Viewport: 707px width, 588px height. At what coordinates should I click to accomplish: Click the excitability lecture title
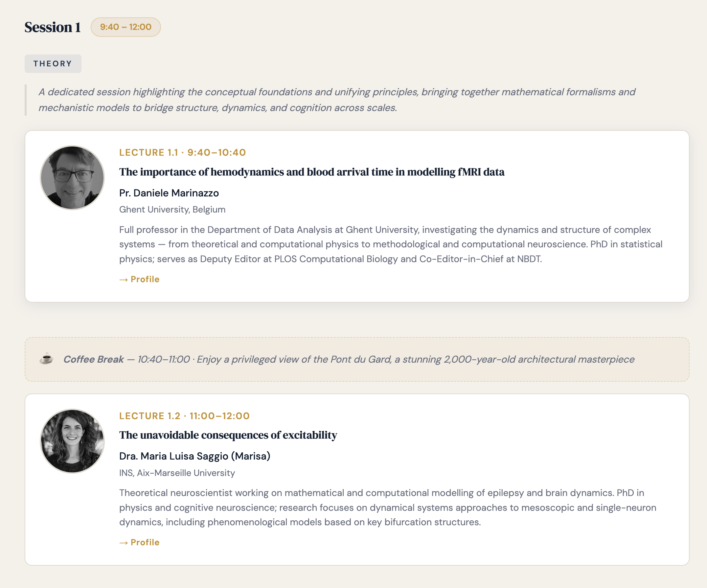pos(228,435)
